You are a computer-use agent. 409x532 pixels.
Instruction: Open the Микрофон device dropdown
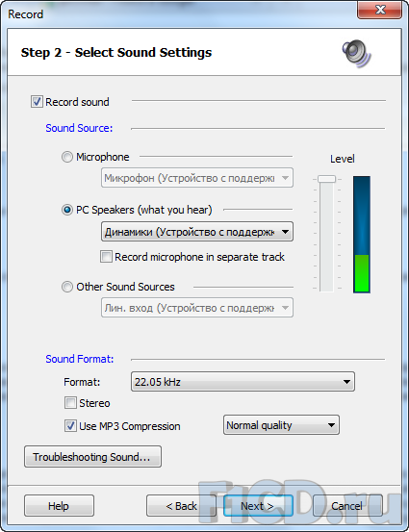[x=197, y=178]
